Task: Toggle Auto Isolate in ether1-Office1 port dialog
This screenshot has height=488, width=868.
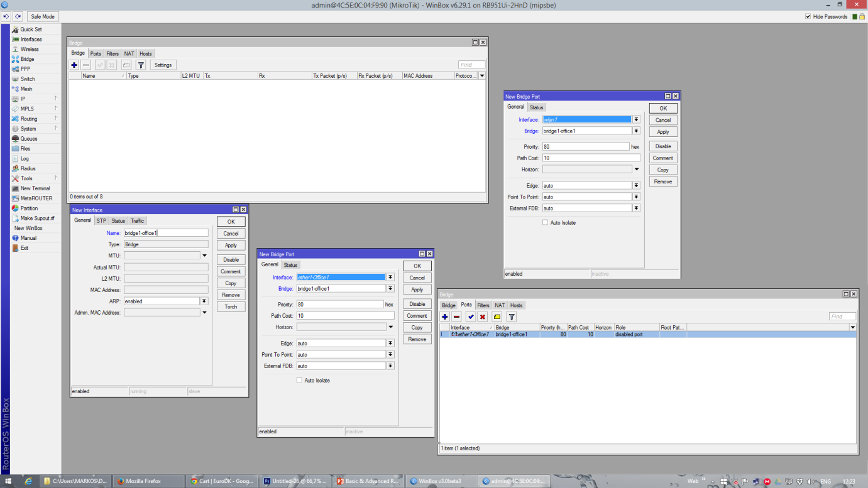Action: click(299, 381)
